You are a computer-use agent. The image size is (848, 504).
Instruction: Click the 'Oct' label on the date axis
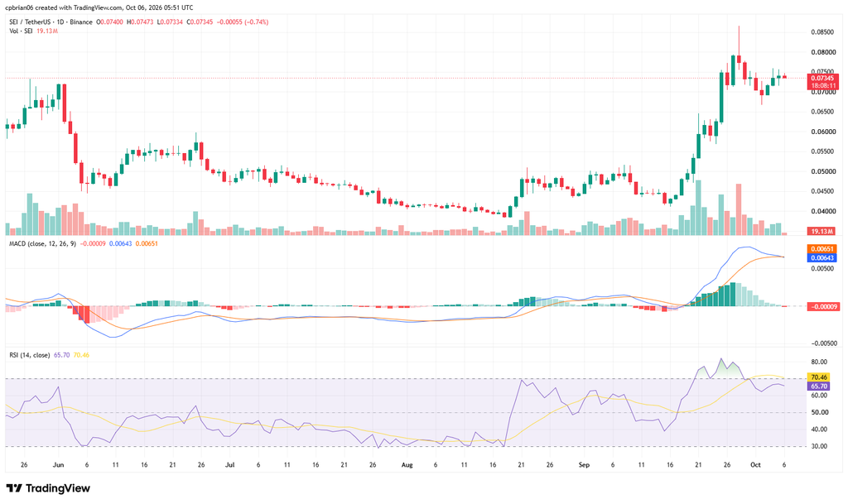[x=755, y=465]
